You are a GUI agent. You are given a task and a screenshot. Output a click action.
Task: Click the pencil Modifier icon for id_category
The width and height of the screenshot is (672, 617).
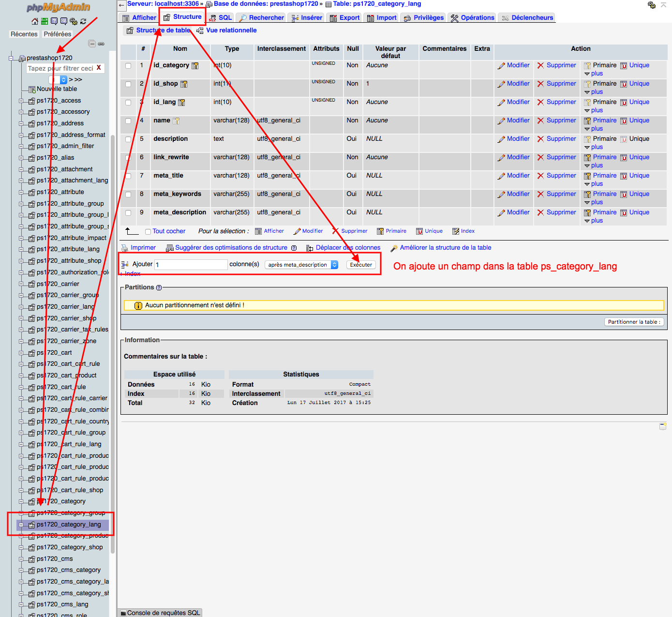pyautogui.click(x=502, y=65)
